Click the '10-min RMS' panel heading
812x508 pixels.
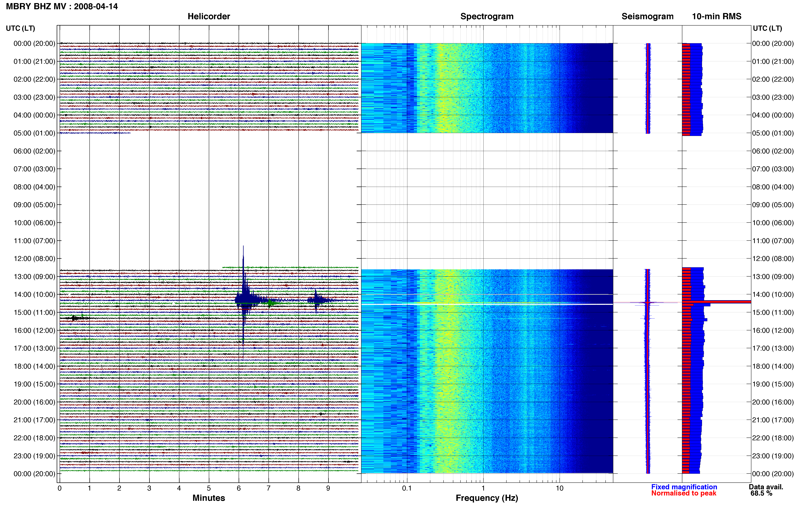pos(716,16)
